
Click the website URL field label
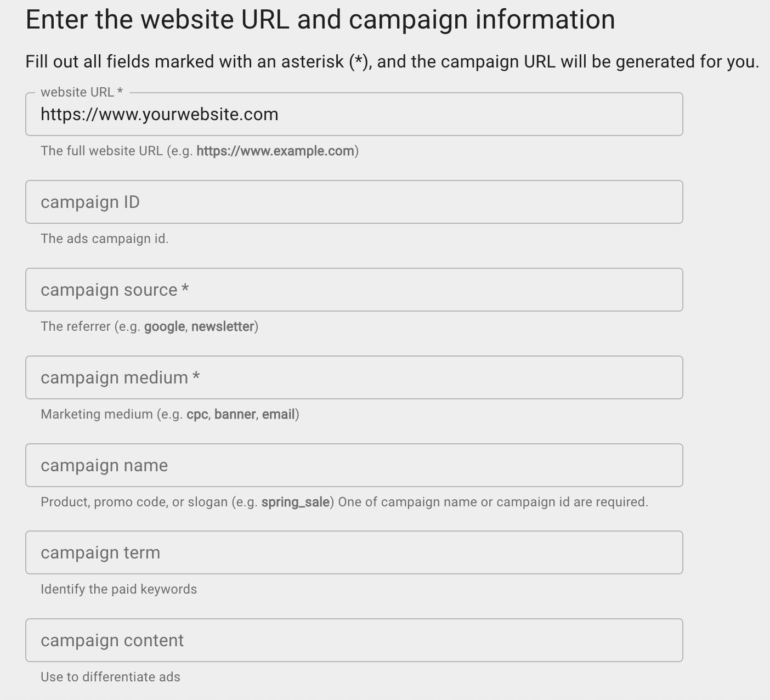[x=81, y=92]
